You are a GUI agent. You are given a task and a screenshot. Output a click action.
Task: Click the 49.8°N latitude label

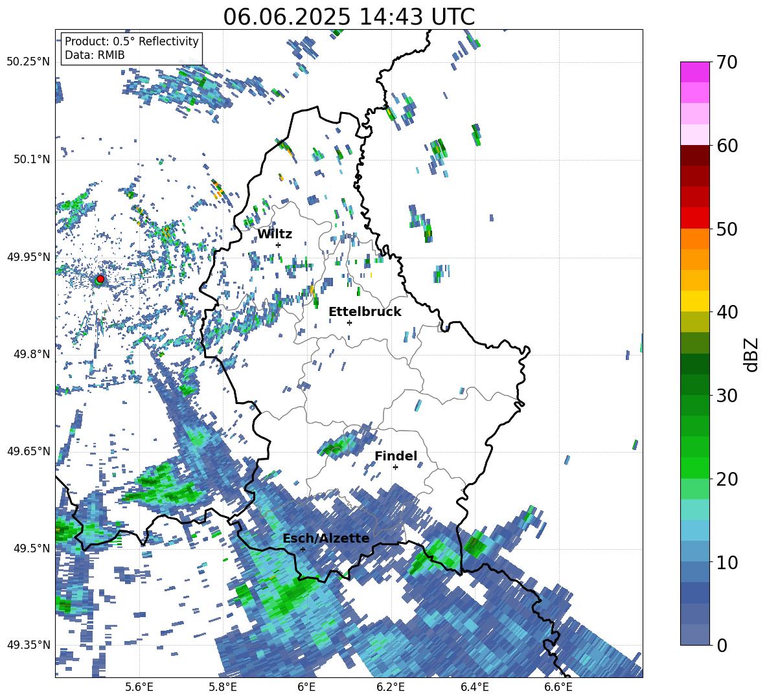(x=32, y=354)
